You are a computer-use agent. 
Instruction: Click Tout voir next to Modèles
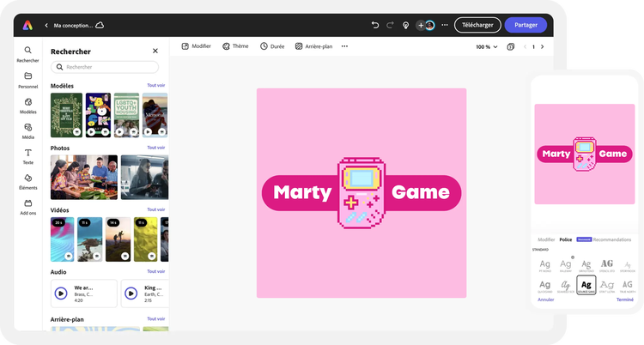155,86
